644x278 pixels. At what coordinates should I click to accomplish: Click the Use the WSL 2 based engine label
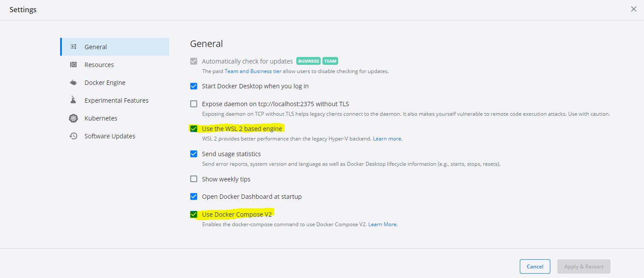[242, 129]
